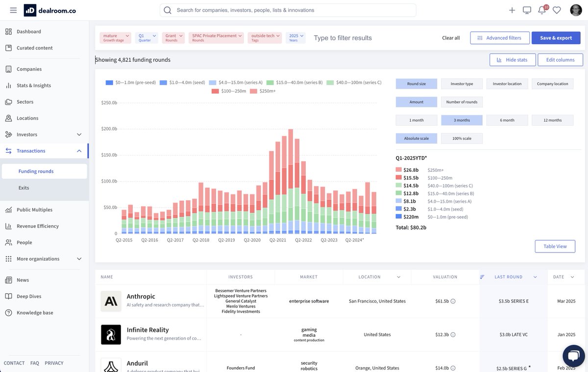Image resolution: width=588 pixels, height=372 pixels.
Task: Click the sort icon beside Last Round
Action: pos(482,277)
